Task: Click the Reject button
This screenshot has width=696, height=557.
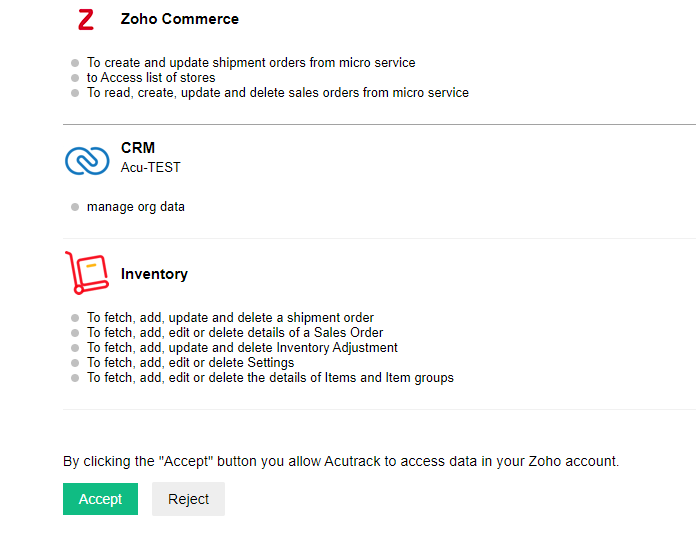Action: point(188,499)
